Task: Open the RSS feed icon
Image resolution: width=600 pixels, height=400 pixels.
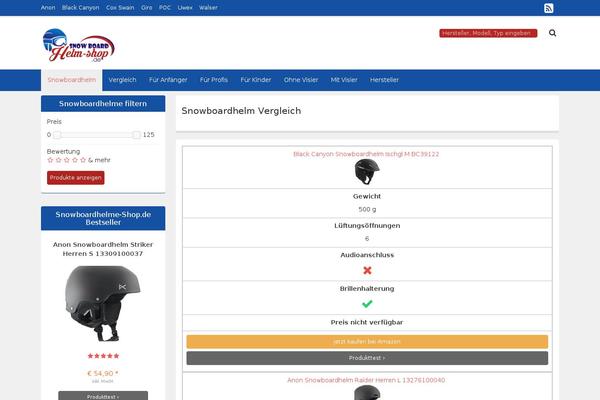Action: pos(548,8)
